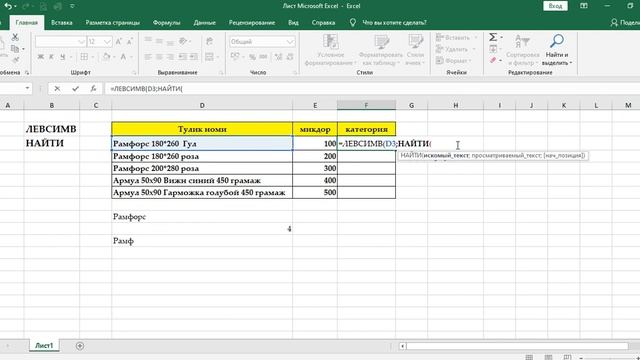Open the font size 12 dropdown
The width and height of the screenshot is (640, 360).
click(107, 42)
